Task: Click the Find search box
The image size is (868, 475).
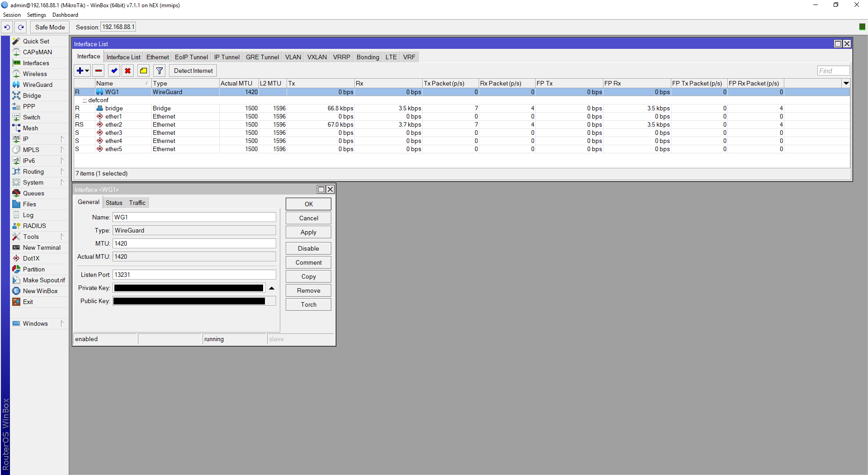Action: (x=833, y=71)
